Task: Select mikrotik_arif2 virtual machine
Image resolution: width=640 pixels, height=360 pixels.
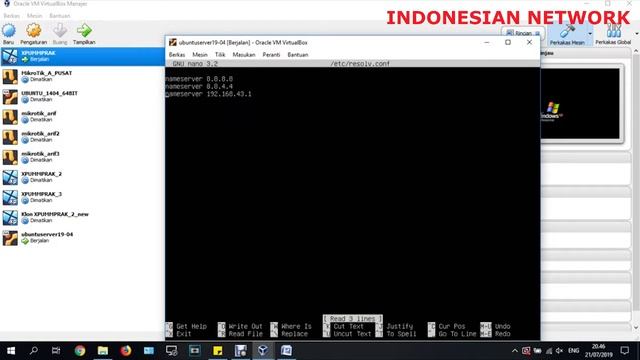Action: (82, 137)
